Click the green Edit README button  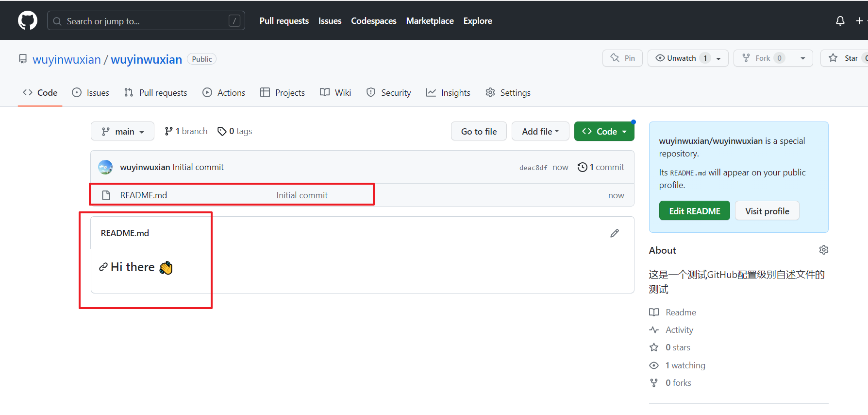[x=695, y=211]
